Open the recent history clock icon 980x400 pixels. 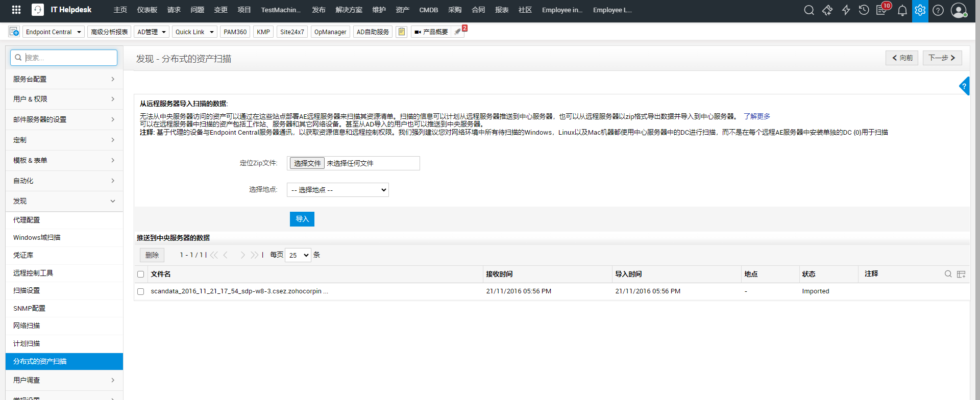[x=864, y=10]
